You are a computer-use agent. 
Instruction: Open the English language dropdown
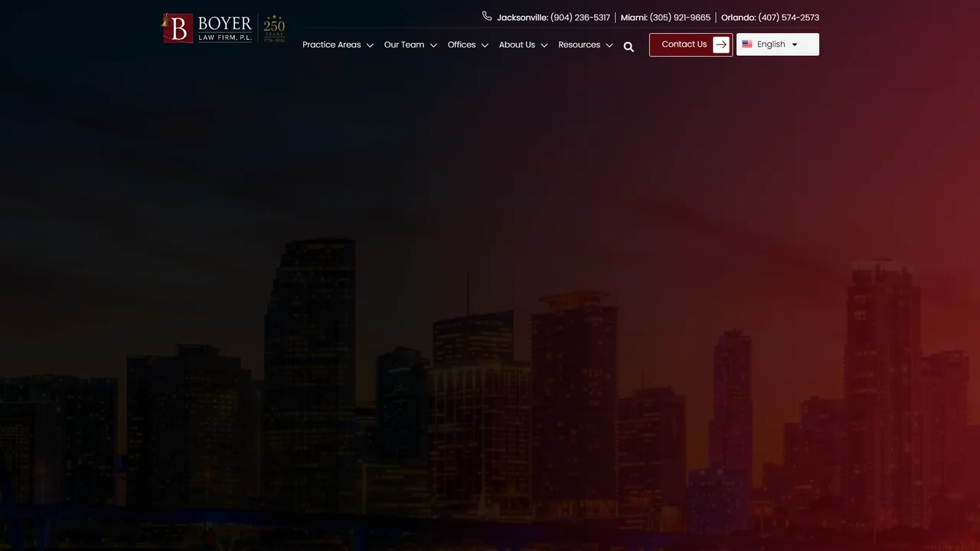pos(778,44)
